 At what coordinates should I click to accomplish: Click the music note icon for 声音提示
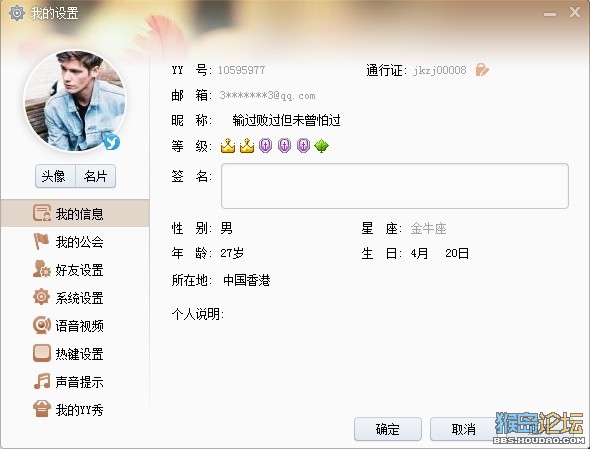click(x=42, y=381)
